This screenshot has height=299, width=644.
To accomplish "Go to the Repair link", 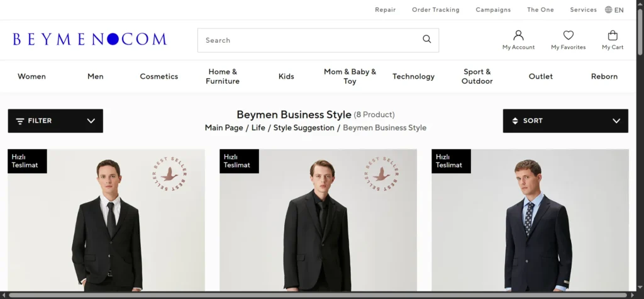I will [x=386, y=10].
